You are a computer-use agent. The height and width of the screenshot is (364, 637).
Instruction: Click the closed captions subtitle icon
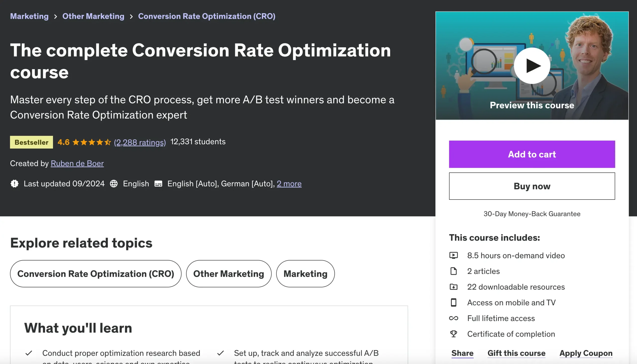(158, 184)
